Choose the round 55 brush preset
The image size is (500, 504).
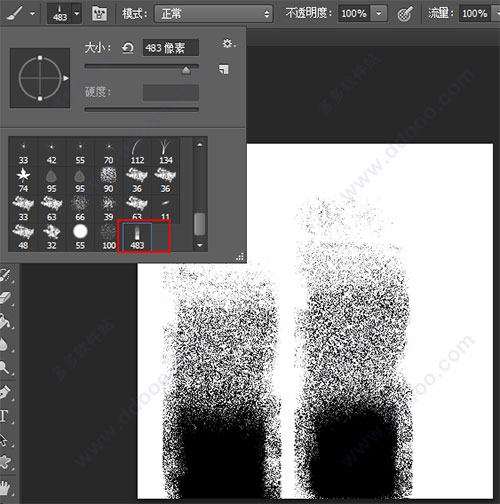tap(80, 237)
